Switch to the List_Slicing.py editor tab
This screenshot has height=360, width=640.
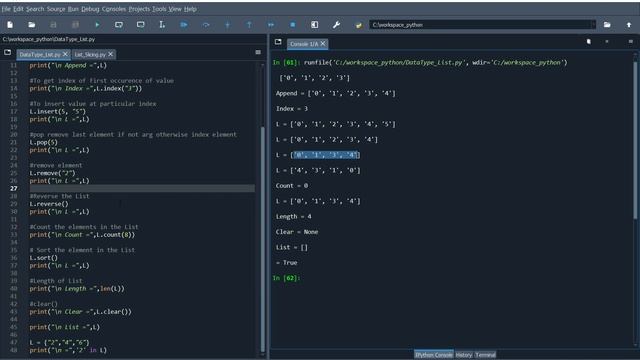click(90, 54)
